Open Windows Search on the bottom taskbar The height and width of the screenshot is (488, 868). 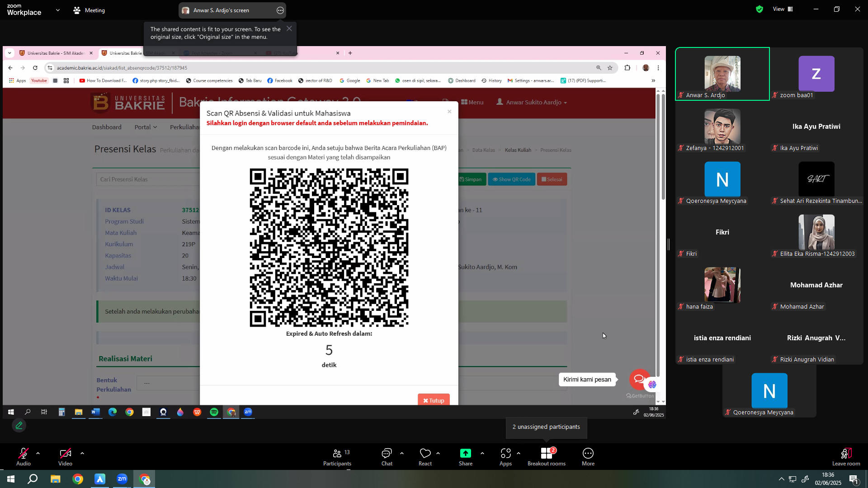[33, 479]
